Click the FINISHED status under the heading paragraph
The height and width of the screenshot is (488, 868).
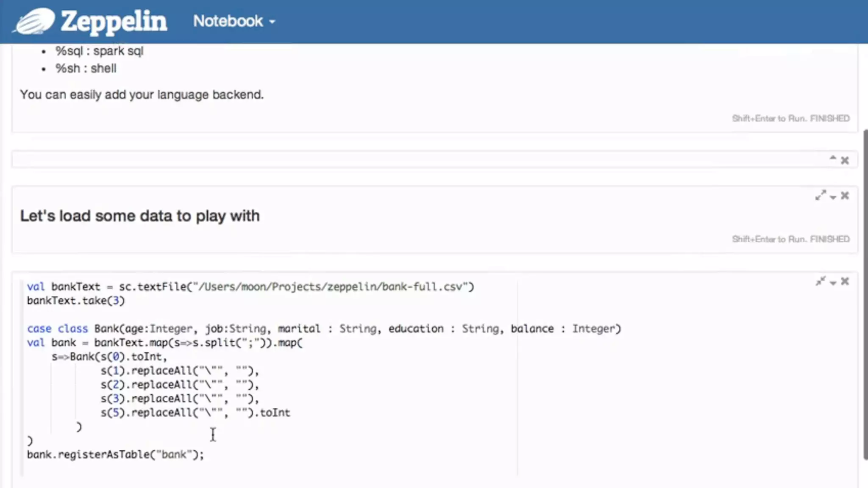[829, 239]
